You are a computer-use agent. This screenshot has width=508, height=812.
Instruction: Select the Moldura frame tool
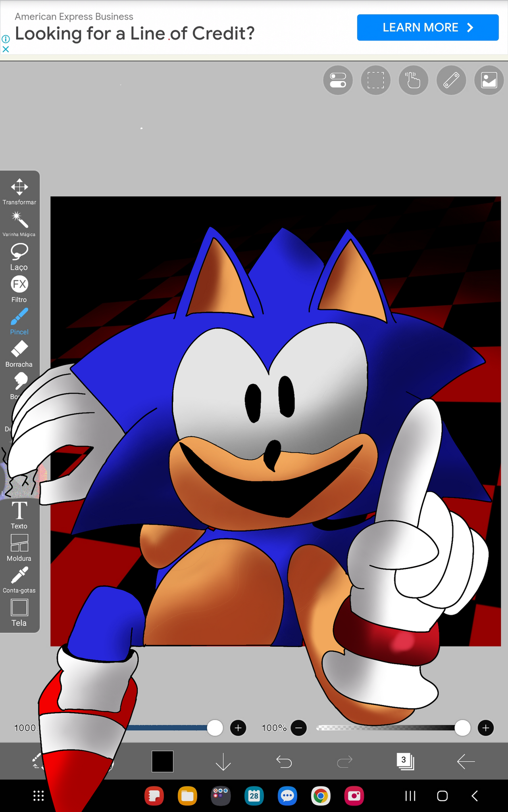[x=19, y=548]
